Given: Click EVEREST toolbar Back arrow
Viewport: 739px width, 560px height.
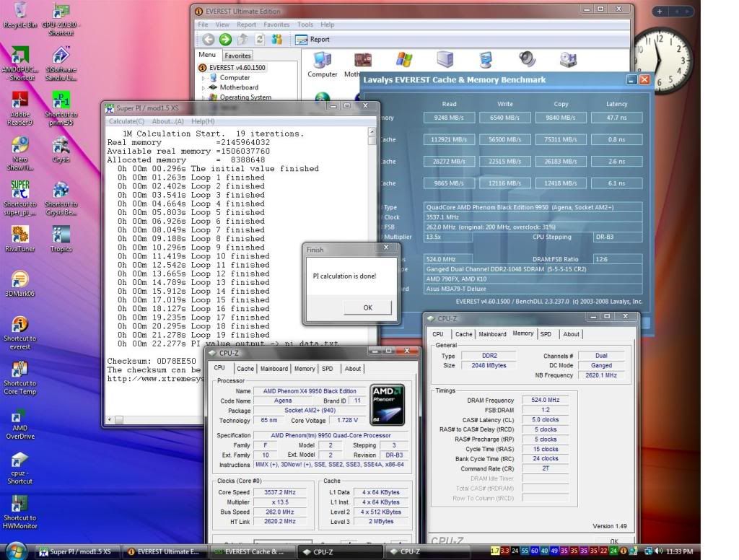Looking at the screenshot, I should click(209, 40).
